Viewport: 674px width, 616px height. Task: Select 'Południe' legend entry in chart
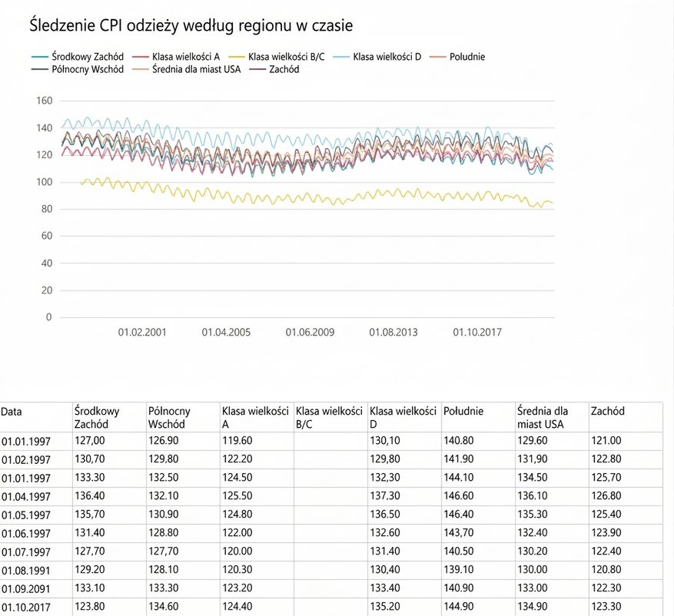pyautogui.click(x=457, y=57)
